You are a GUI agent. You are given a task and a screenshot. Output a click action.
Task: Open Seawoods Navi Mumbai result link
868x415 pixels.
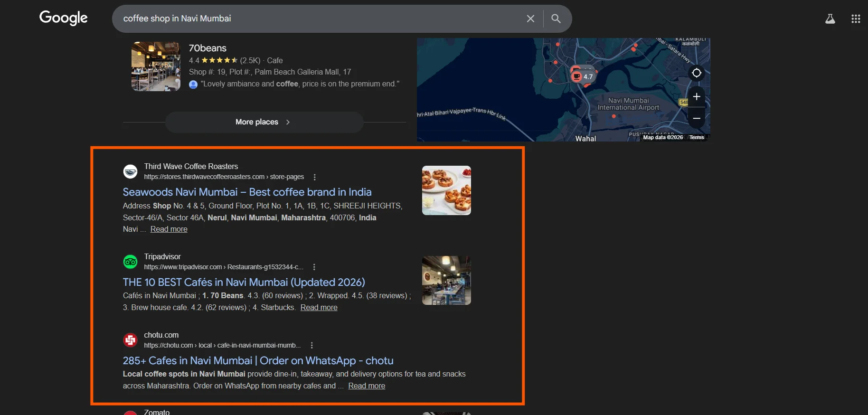pos(247,192)
